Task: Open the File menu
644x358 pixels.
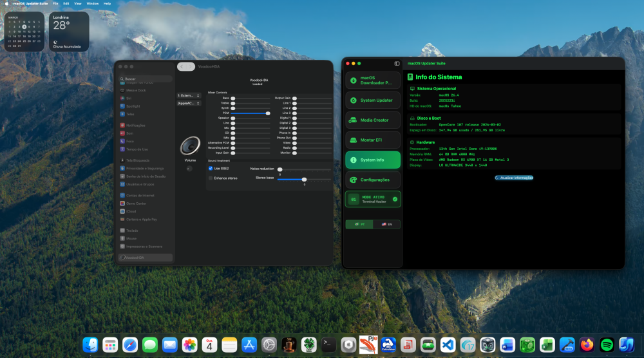Action: click(55, 3)
